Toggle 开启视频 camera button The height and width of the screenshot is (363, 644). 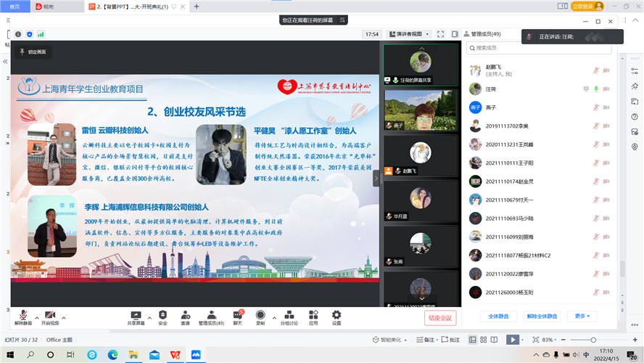point(50,316)
